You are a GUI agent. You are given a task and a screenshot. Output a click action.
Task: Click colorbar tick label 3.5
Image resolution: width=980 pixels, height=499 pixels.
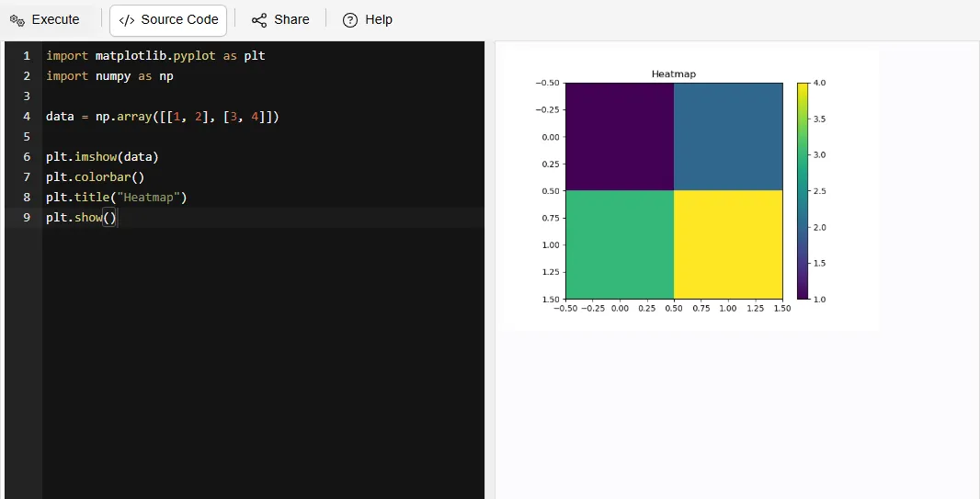pos(819,119)
